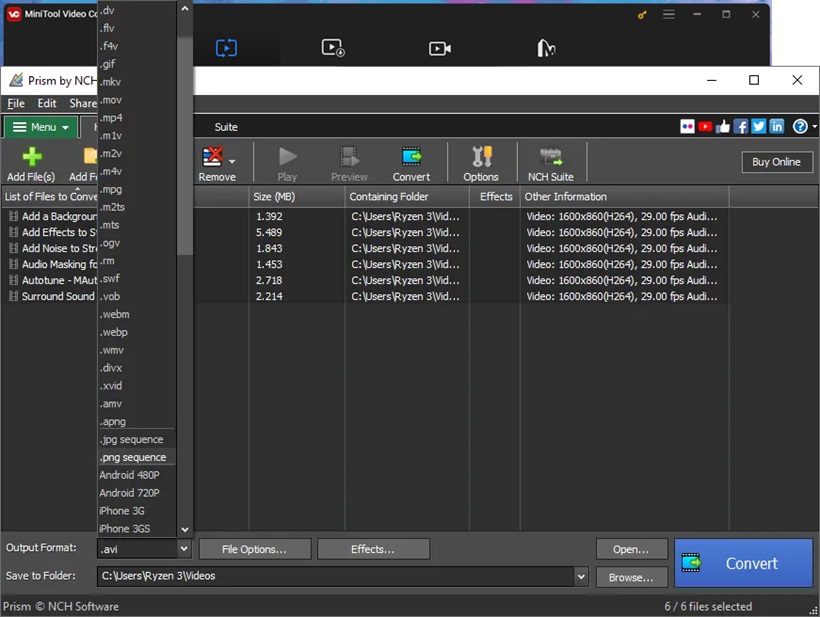Click the Remove files toolbar icon

(213, 157)
